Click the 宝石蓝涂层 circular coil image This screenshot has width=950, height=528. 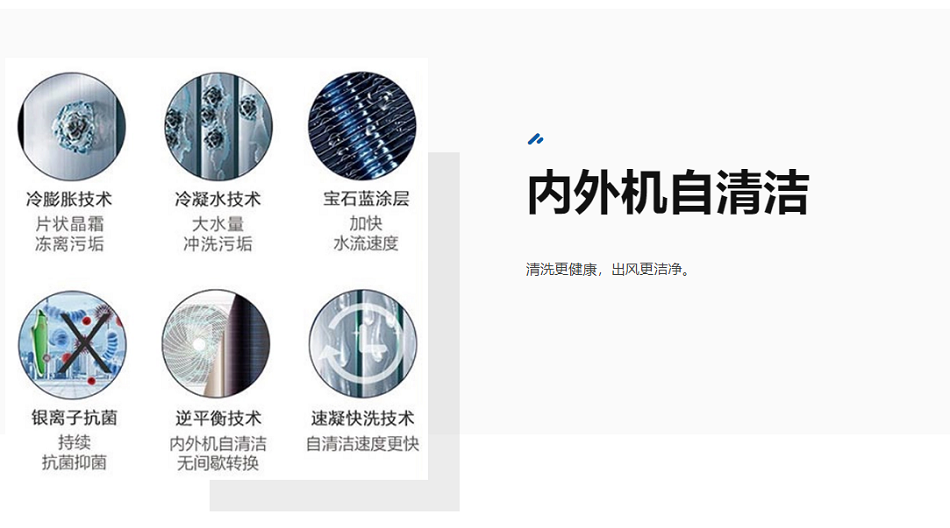tap(362, 125)
